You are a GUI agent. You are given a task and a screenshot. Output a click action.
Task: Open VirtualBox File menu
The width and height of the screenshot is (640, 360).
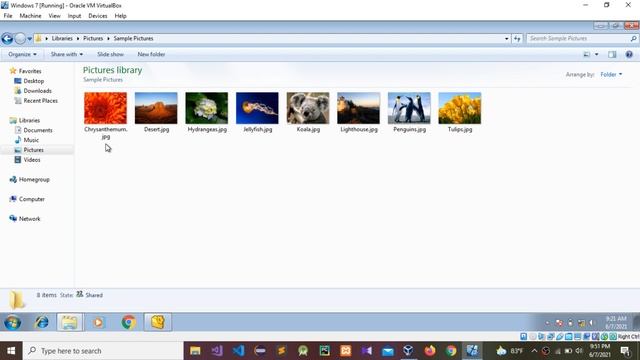tap(8, 16)
